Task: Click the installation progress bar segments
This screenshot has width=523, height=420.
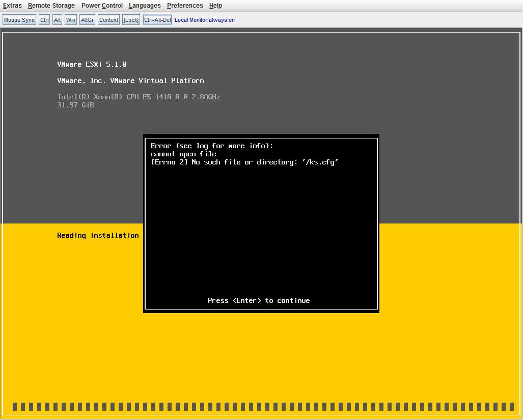Action: tap(261, 407)
